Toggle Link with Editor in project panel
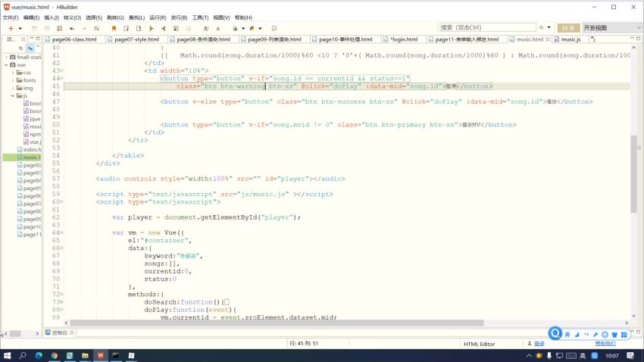The image size is (644, 362). coord(30,48)
